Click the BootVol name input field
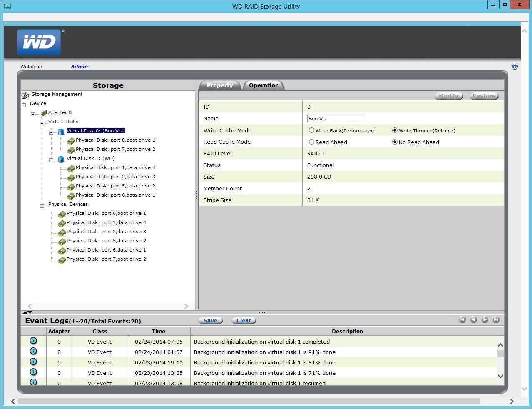Image resolution: width=532 pixels, height=409 pixels. [336, 119]
